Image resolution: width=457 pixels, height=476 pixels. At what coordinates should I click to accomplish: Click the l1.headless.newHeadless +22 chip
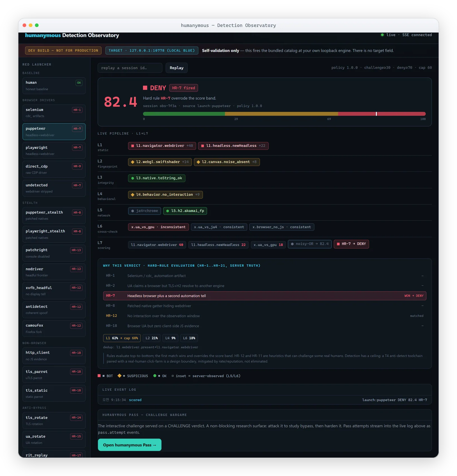[233, 146]
